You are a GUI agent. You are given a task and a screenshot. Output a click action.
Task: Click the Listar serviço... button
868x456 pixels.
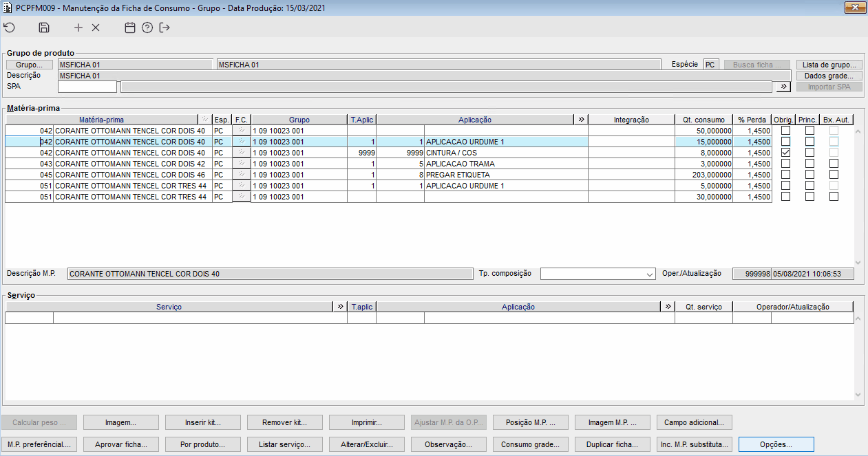(x=285, y=444)
